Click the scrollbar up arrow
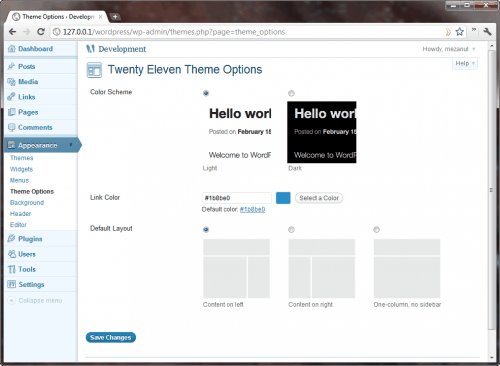The image size is (500, 366). (x=492, y=46)
